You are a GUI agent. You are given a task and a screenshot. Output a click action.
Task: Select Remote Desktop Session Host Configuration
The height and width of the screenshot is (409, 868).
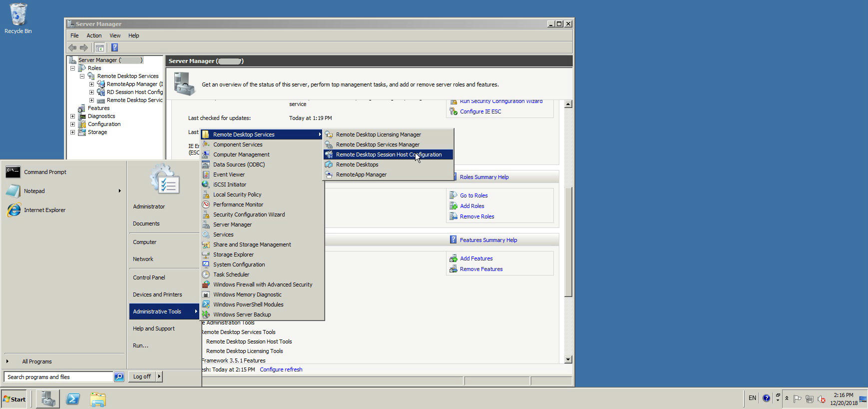(x=389, y=154)
